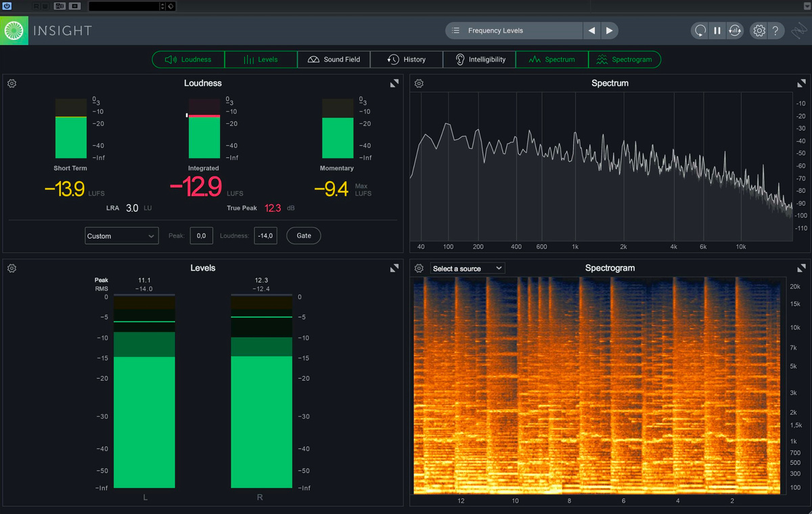This screenshot has width=812, height=514.
Task: Expand the Loudness panel to full view
Action: (x=394, y=83)
